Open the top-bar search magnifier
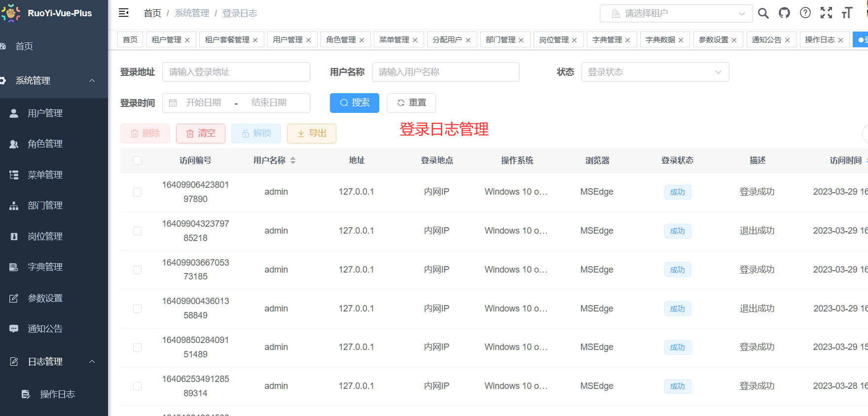This screenshot has width=868, height=416. [763, 13]
